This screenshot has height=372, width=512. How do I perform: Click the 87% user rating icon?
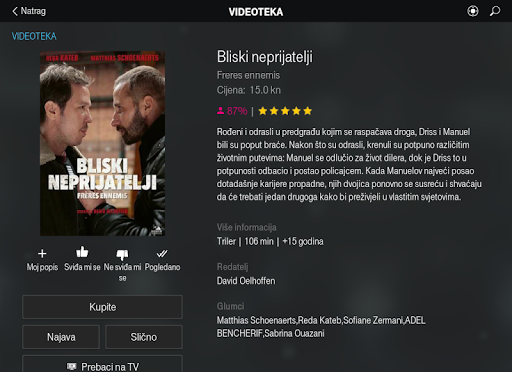tap(220, 111)
